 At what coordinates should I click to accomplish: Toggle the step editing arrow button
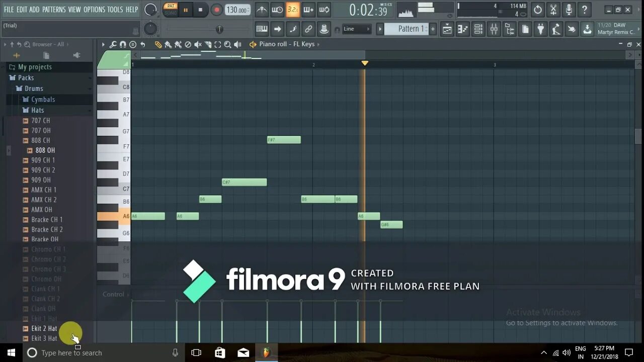(x=277, y=29)
